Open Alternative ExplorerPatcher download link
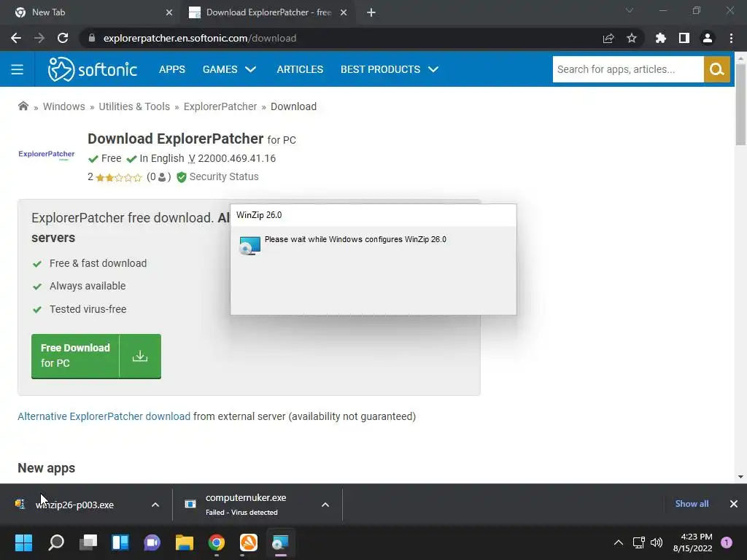This screenshot has width=747, height=560. (104, 416)
